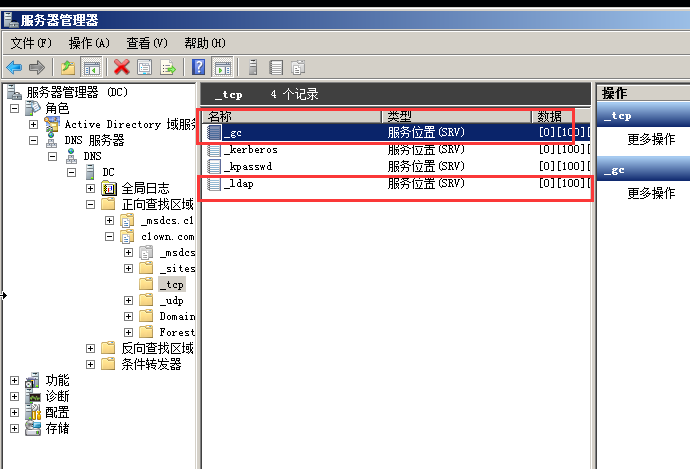This screenshot has height=469, width=690.
Task: Toggle the show/hide console tree icon
Action: [x=91, y=67]
